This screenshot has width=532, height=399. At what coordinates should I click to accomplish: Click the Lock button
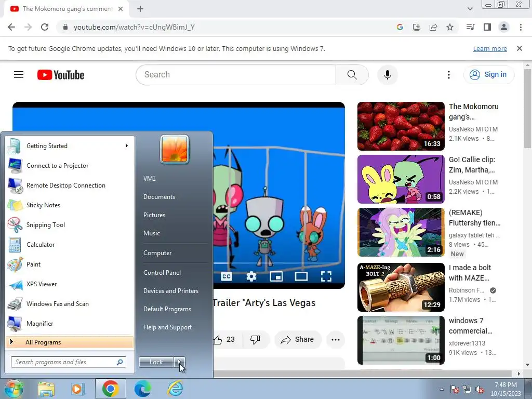[x=156, y=362]
